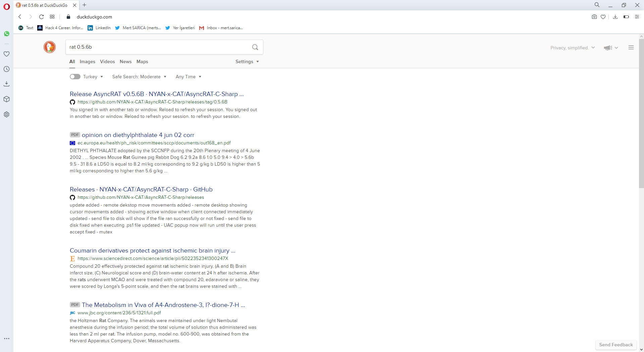This screenshot has width=644, height=352.
Task: Open the Any Time filter dropdown
Action: coord(189,77)
